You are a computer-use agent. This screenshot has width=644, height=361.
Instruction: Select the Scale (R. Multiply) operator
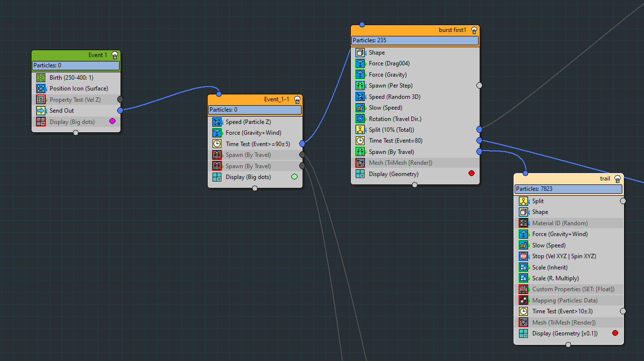click(555, 278)
